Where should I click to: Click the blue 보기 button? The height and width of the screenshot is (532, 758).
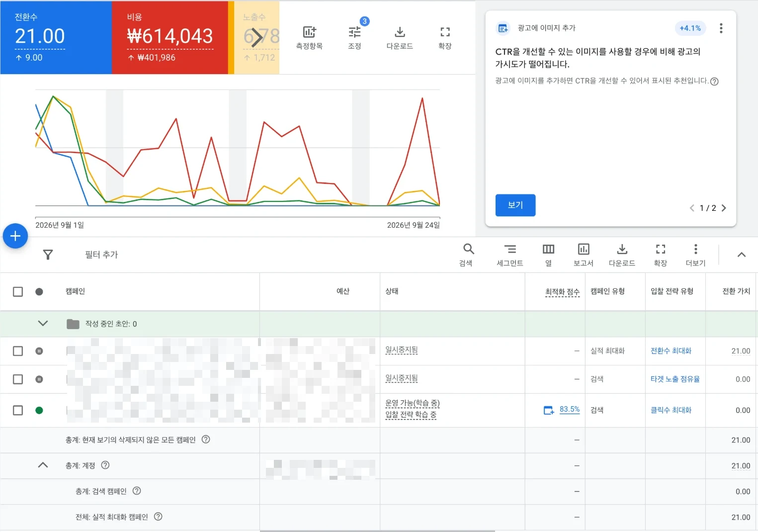tap(515, 205)
